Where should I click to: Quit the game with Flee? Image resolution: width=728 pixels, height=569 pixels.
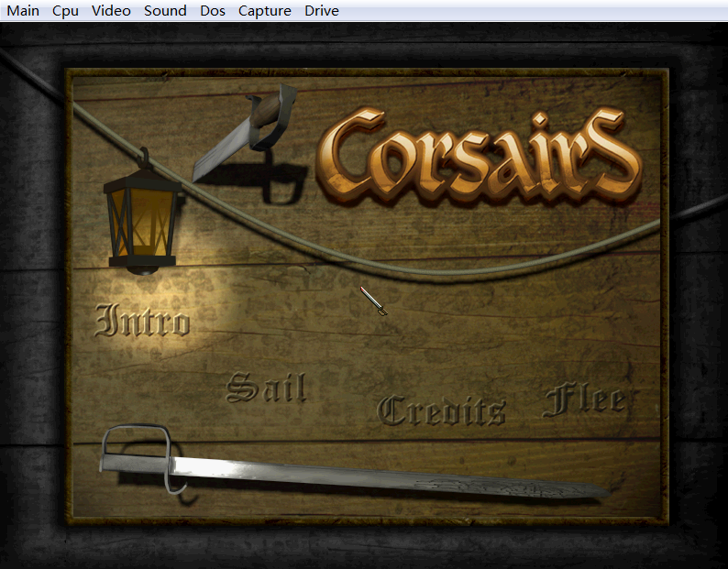pyautogui.click(x=585, y=400)
